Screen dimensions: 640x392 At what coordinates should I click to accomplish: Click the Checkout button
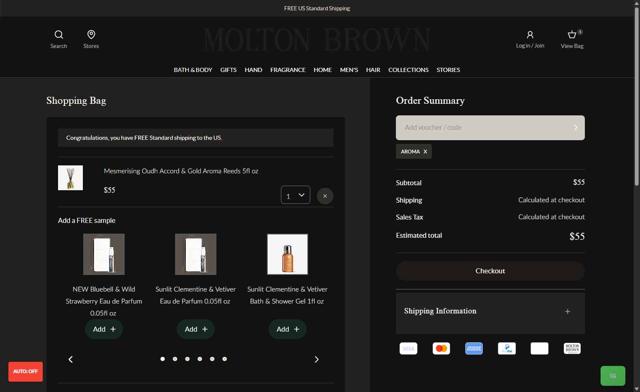[x=490, y=271]
